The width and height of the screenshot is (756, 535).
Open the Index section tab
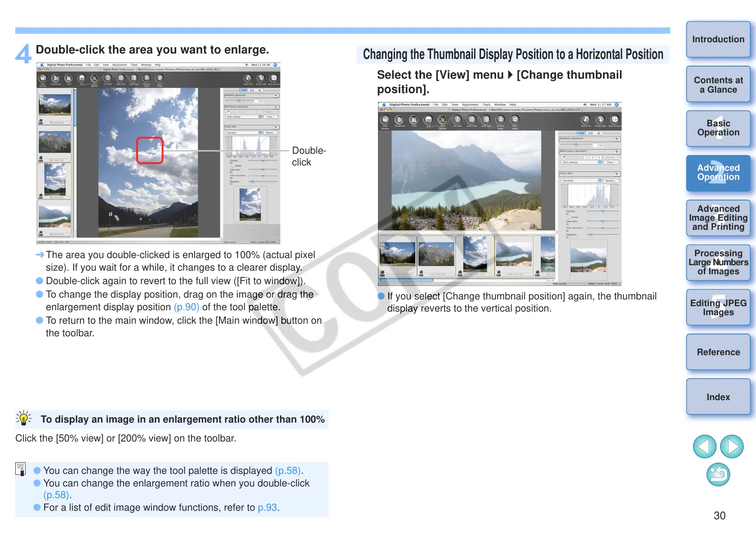coord(718,397)
